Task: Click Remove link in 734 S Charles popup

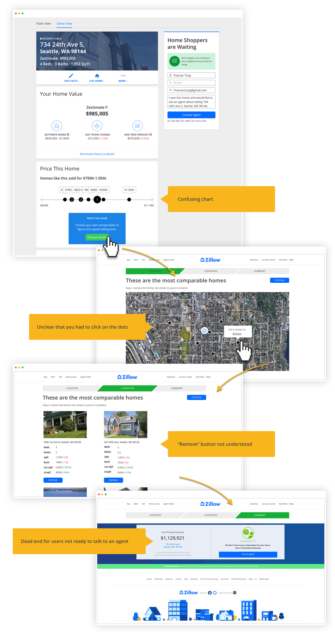Action: 237,334
